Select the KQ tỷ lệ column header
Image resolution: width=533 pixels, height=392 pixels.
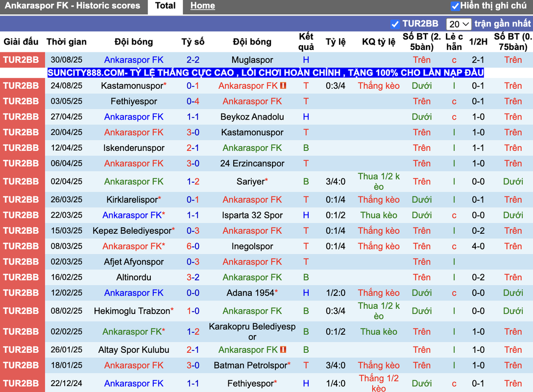click(379, 42)
